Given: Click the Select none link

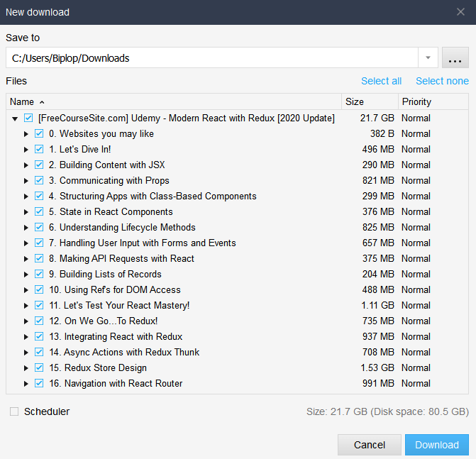Looking at the screenshot, I should 442,81.
